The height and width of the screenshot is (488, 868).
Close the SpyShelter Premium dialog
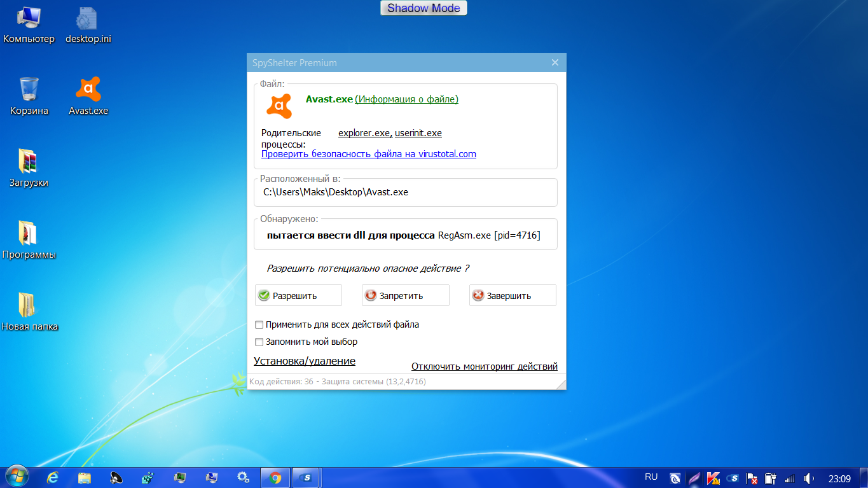555,62
